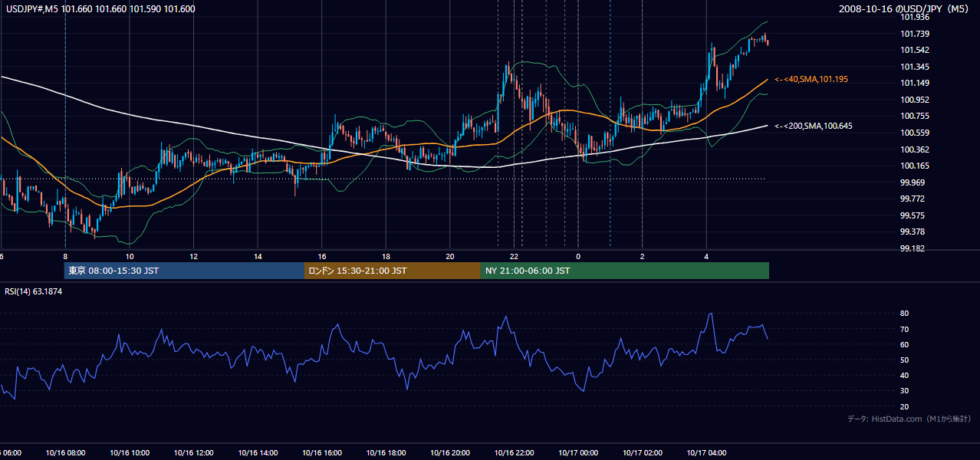Select the ロンドン 15:30-21:00 JST session bar
Viewport: 980px width, 460px height.
tap(393, 271)
